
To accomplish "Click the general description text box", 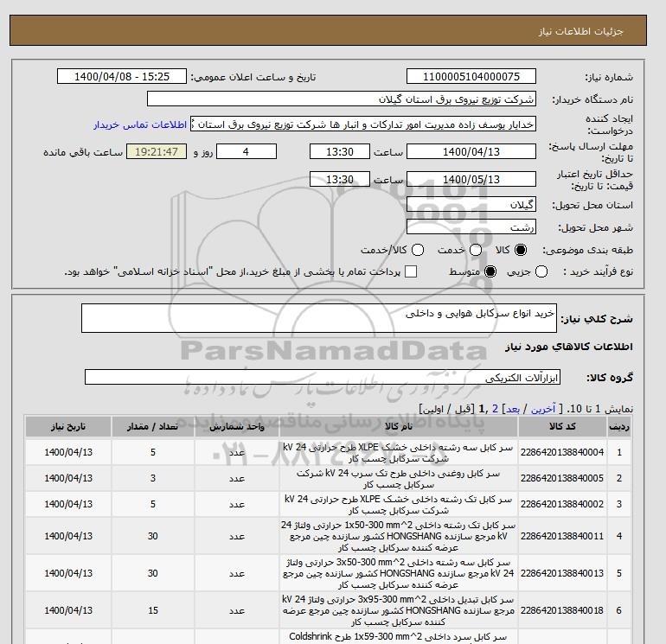I will tap(318, 318).
